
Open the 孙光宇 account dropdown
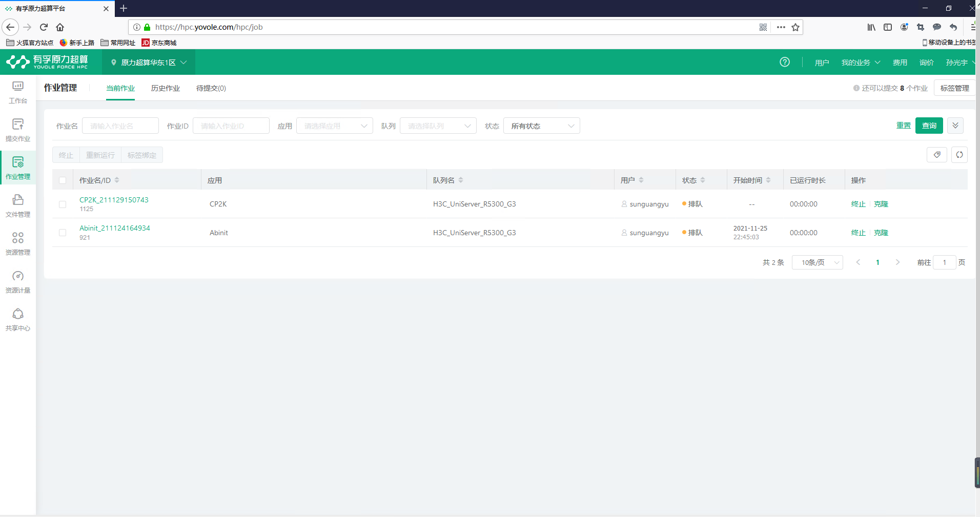tap(960, 63)
